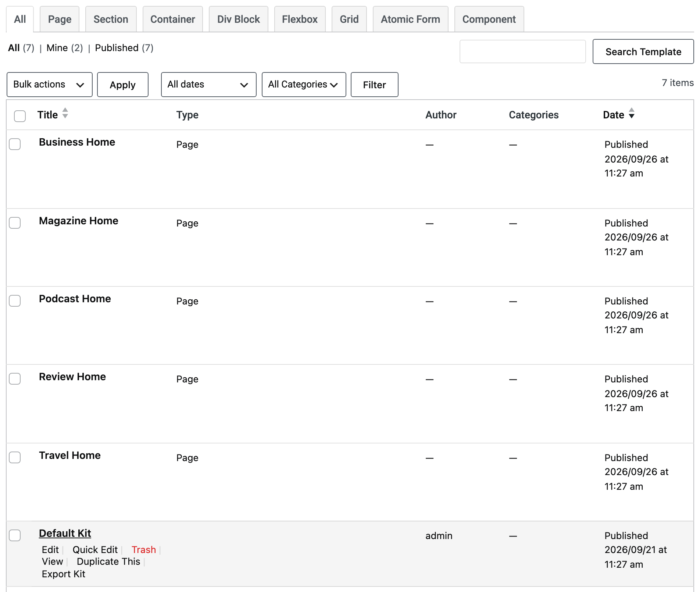Open the All dates dropdown
The image size is (700, 592).
coord(209,85)
